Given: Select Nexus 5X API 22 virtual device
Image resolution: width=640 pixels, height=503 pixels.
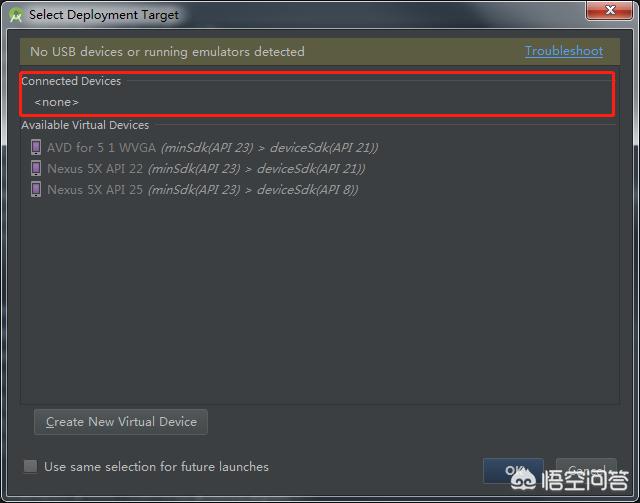Looking at the screenshot, I should 198,168.
